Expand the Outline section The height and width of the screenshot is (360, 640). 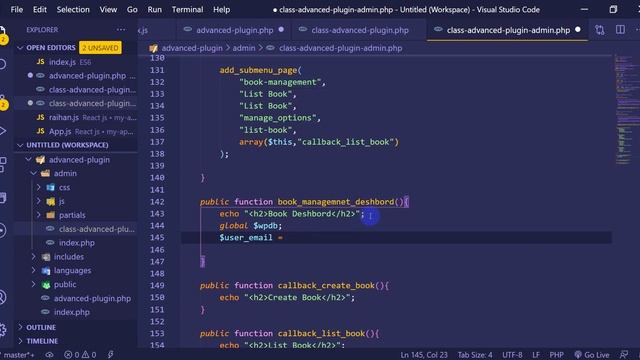pyautogui.click(x=41, y=327)
